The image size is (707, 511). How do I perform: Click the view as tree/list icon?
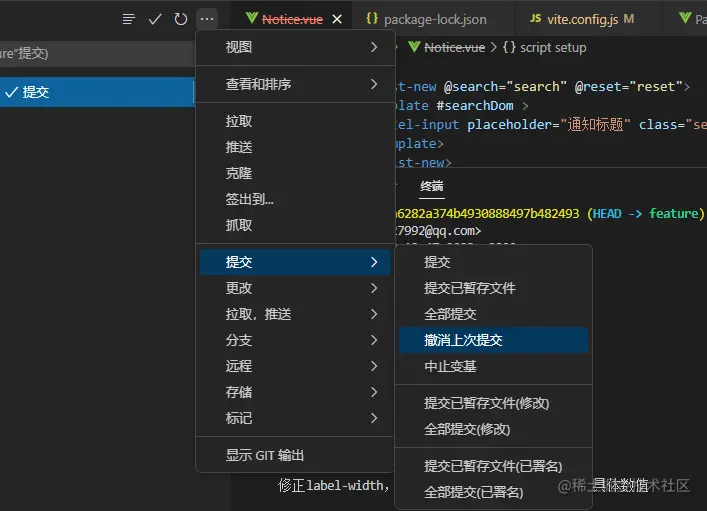coord(129,19)
